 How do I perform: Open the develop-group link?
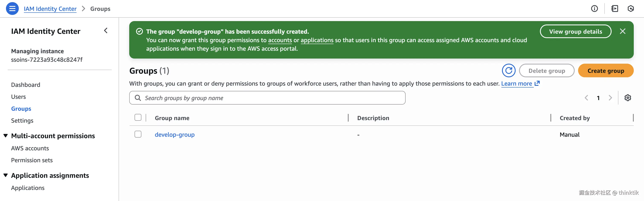tap(174, 135)
